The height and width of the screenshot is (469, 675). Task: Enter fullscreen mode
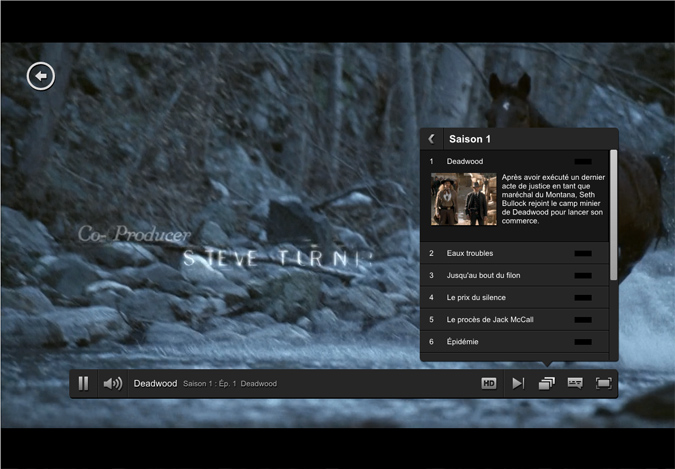click(x=604, y=383)
